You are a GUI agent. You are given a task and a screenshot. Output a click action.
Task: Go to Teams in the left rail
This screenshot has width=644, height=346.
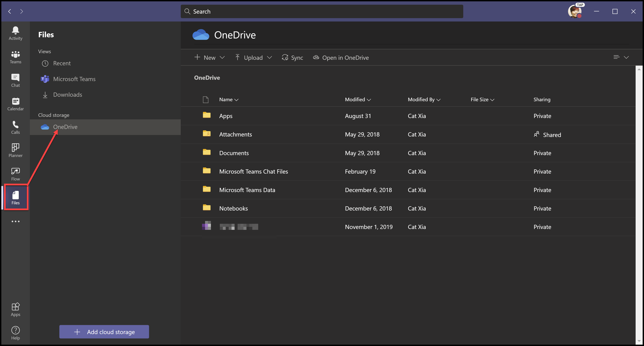coord(15,57)
